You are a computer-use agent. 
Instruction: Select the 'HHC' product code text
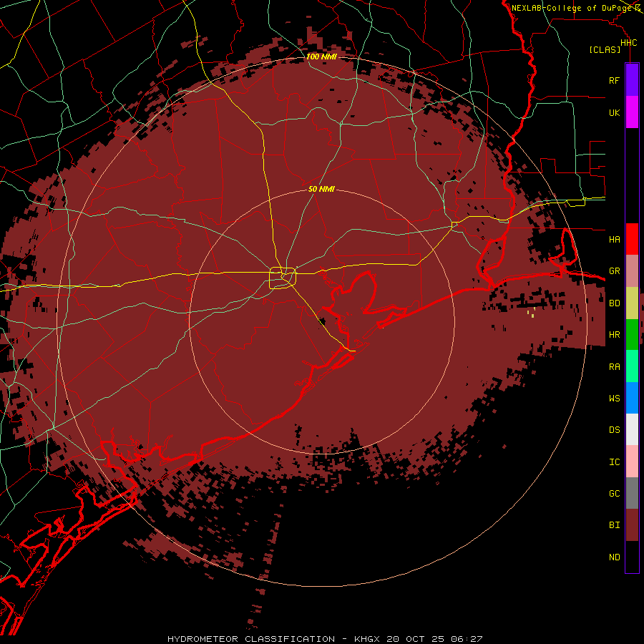628,43
